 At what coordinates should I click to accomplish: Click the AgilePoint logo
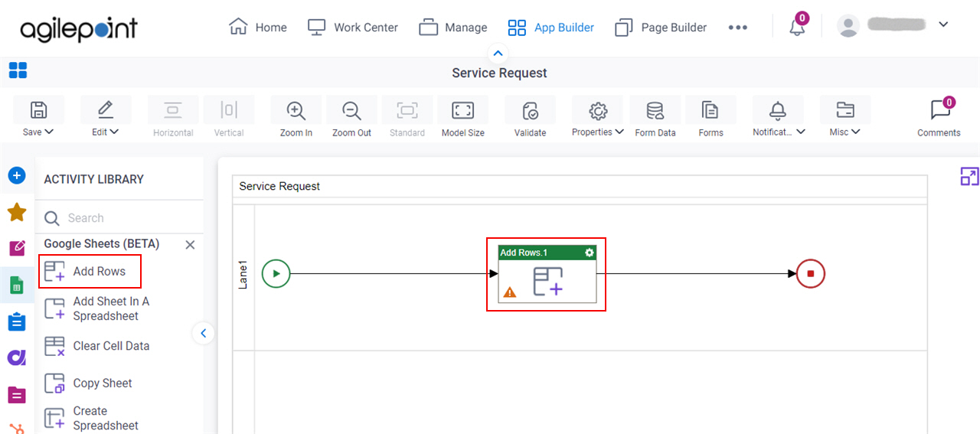point(79,28)
